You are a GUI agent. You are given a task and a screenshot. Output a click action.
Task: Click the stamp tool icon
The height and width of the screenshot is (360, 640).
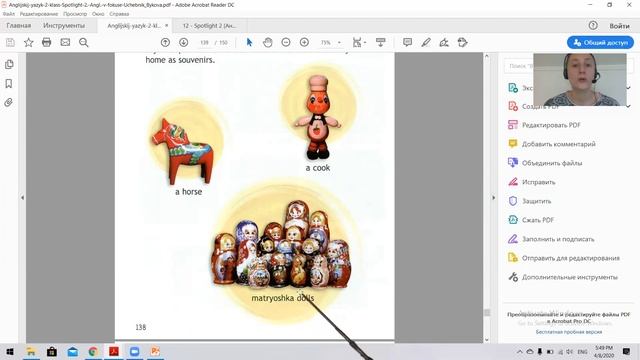(462, 42)
